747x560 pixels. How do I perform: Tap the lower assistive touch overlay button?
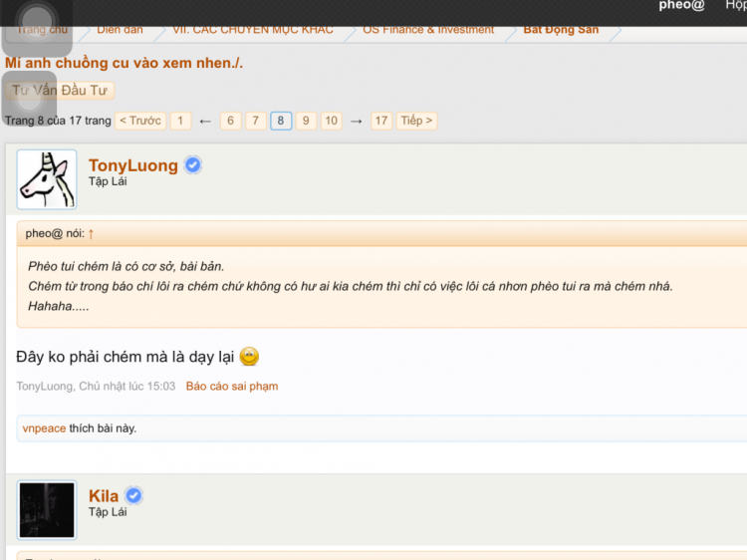point(29,99)
